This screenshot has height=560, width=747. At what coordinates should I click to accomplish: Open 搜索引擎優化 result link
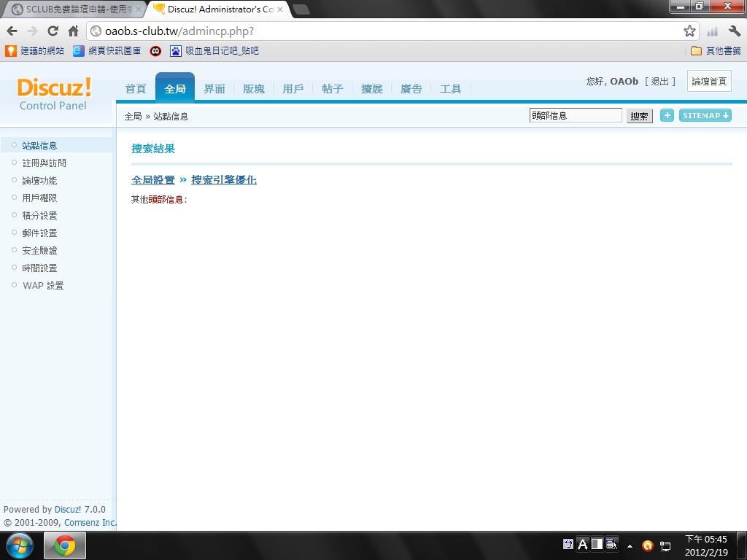(224, 180)
